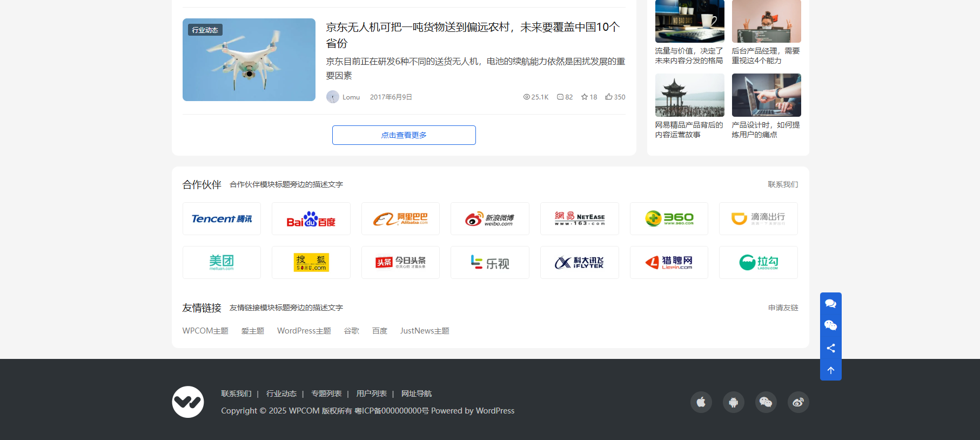Viewport: 980px width, 440px height.
Task: Open the WordPress主题 friend link
Action: (304, 331)
